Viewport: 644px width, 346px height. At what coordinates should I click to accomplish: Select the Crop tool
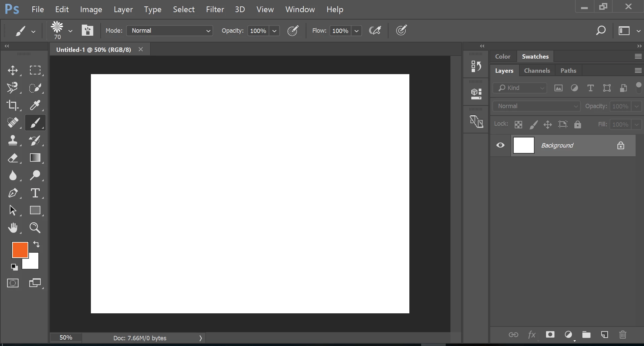(x=13, y=105)
